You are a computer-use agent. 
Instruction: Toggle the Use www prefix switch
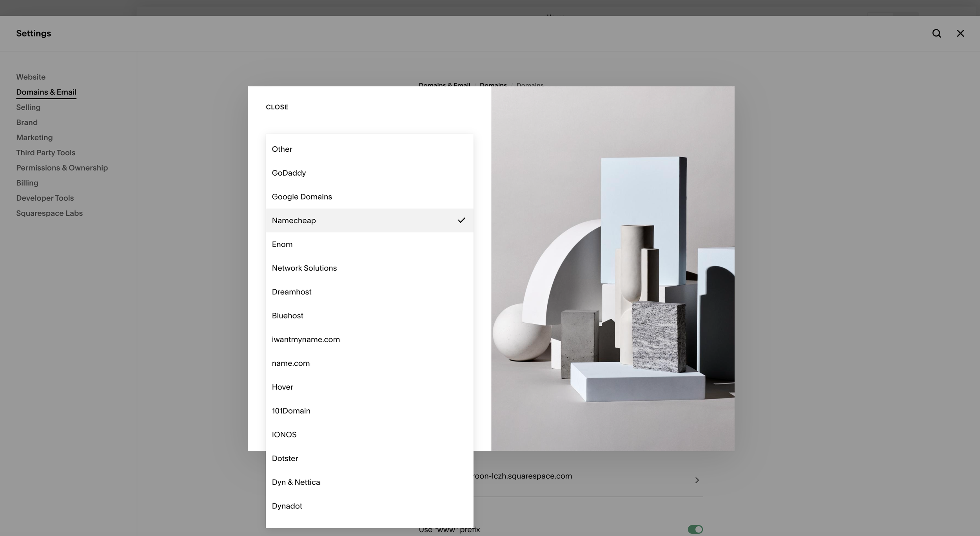coord(695,529)
